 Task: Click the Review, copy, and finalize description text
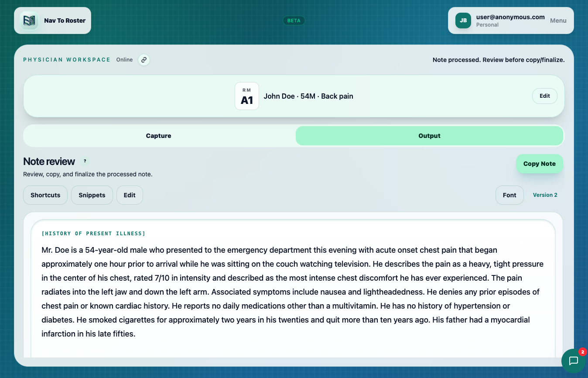pos(88,174)
